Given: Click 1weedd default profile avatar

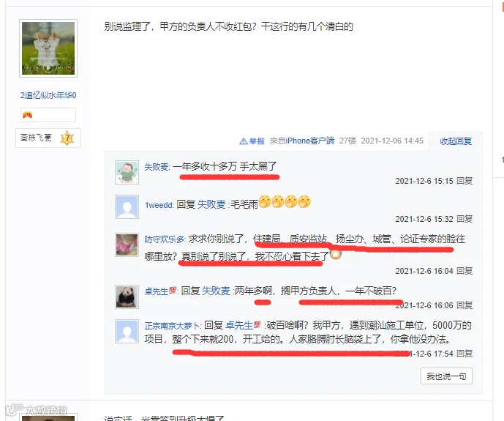Looking at the screenshot, I should pos(127,206).
